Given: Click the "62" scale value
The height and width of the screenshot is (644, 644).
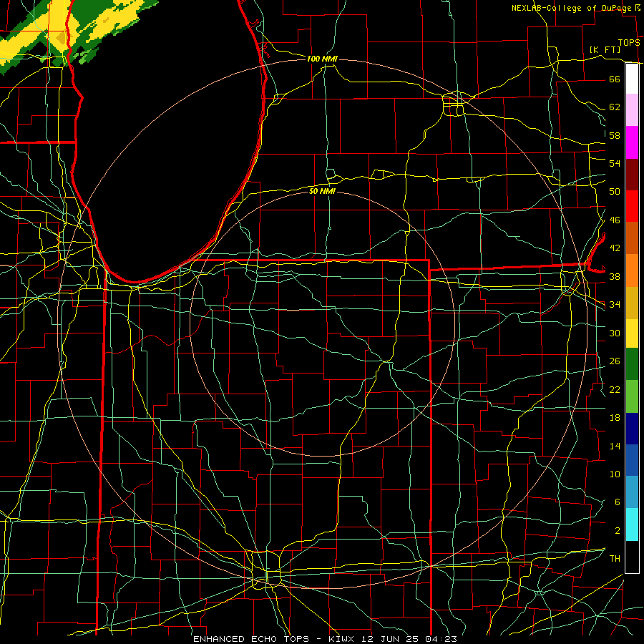Looking at the screenshot, I should coord(615,107).
